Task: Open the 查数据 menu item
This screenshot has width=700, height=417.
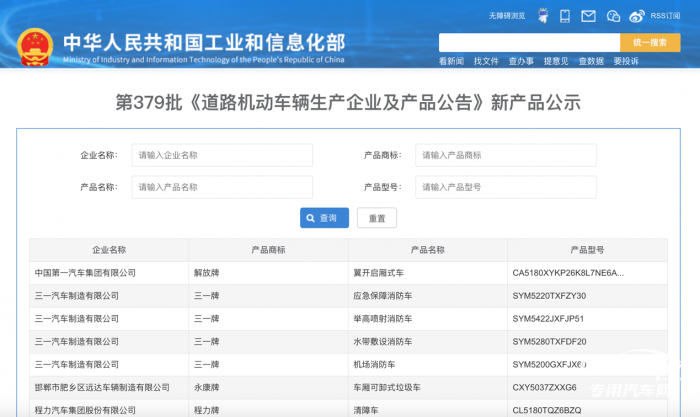Action: coord(591,61)
